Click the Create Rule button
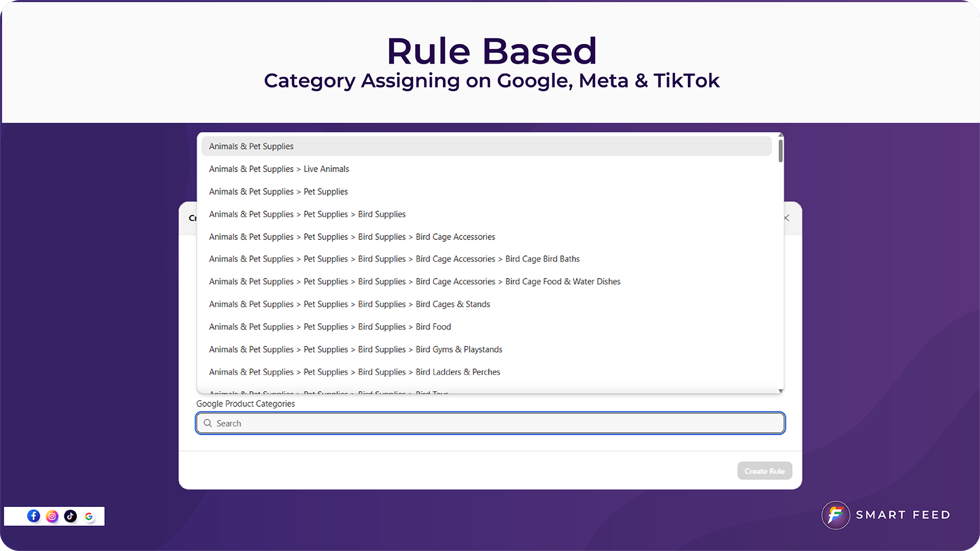This screenshot has width=980, height=551. (764, 471)
